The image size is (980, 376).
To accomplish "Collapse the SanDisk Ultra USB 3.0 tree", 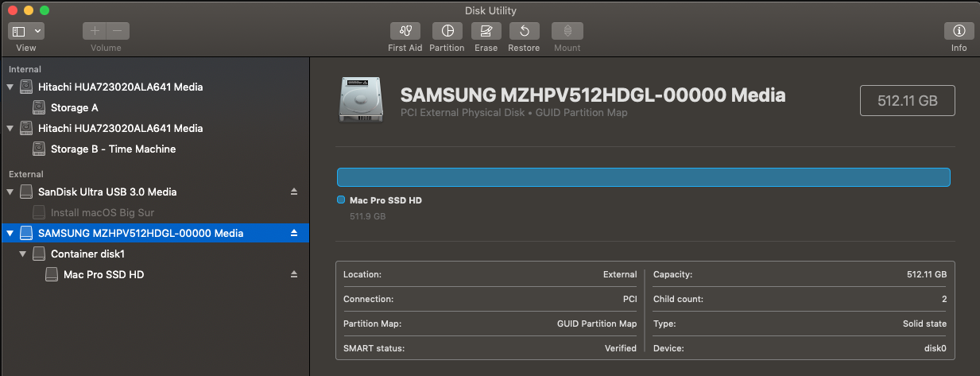I will (10, 192).
